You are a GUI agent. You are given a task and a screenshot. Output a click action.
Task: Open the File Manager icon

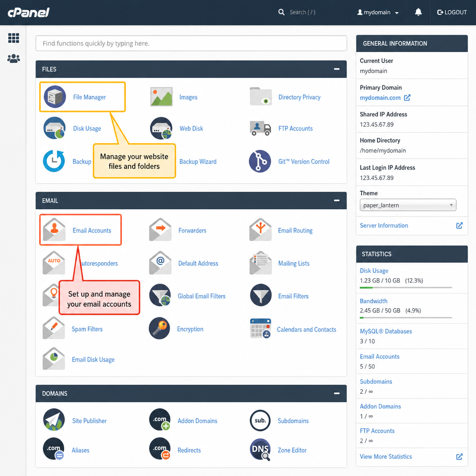tap(55, 97)
